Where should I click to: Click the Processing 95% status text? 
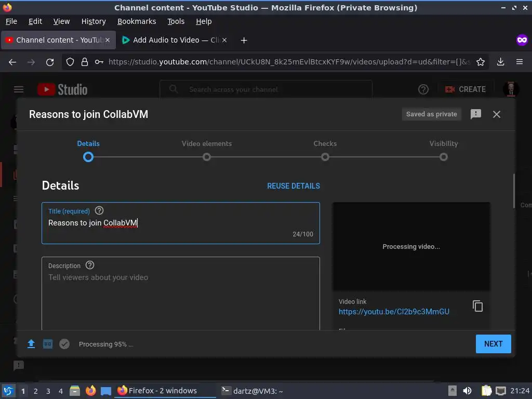click(106, 344)
